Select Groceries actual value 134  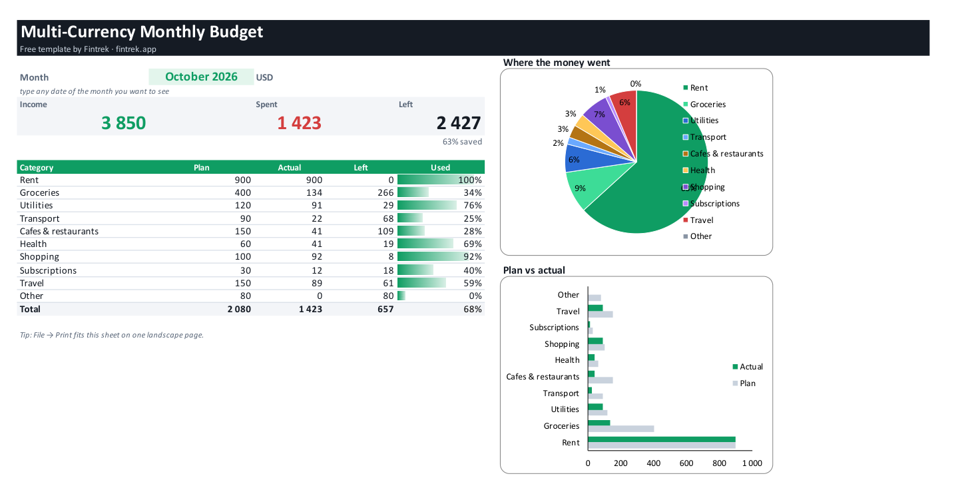pyautogui.click(x=314, y=192)
